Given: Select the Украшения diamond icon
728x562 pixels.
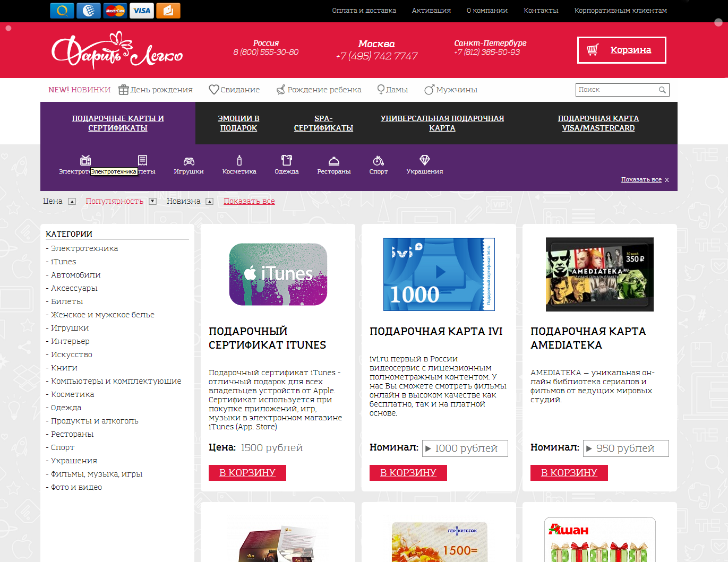Looking at the screenshot, I should point(425,160).
